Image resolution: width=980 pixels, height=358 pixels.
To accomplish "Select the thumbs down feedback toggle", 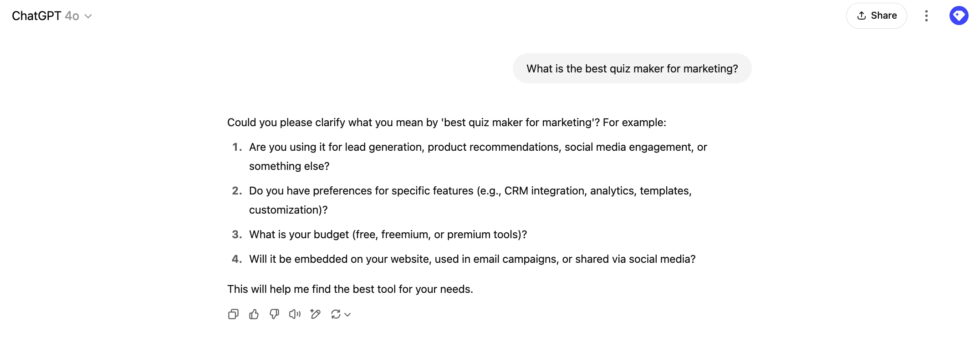I will click(274, 314).
